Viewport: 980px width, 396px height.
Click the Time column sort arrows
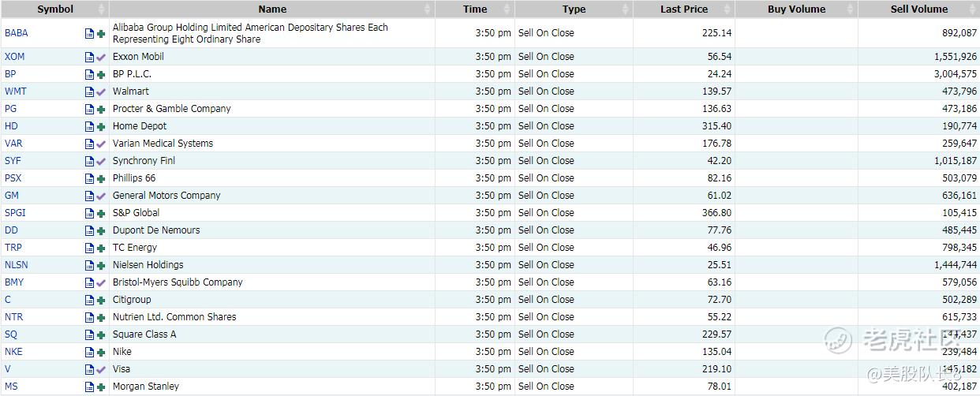(509, 9)
